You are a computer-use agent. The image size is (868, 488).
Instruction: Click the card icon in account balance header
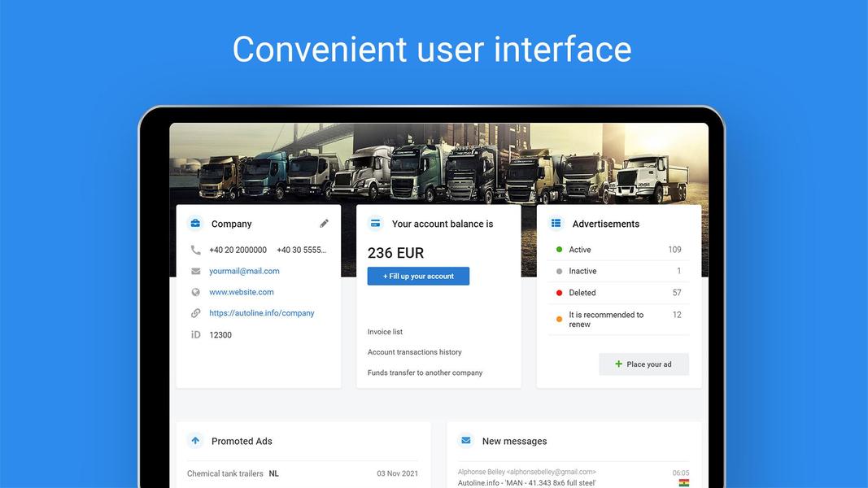(x=375, y=224)
